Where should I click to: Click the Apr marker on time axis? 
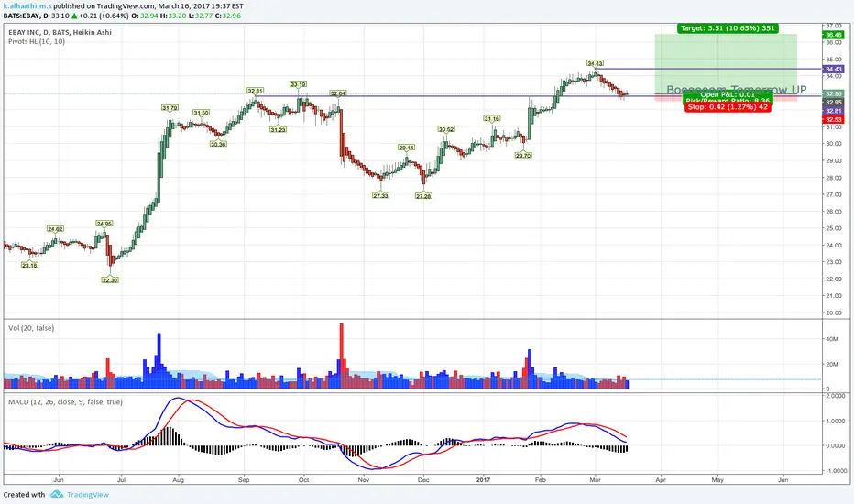point(661,480)
